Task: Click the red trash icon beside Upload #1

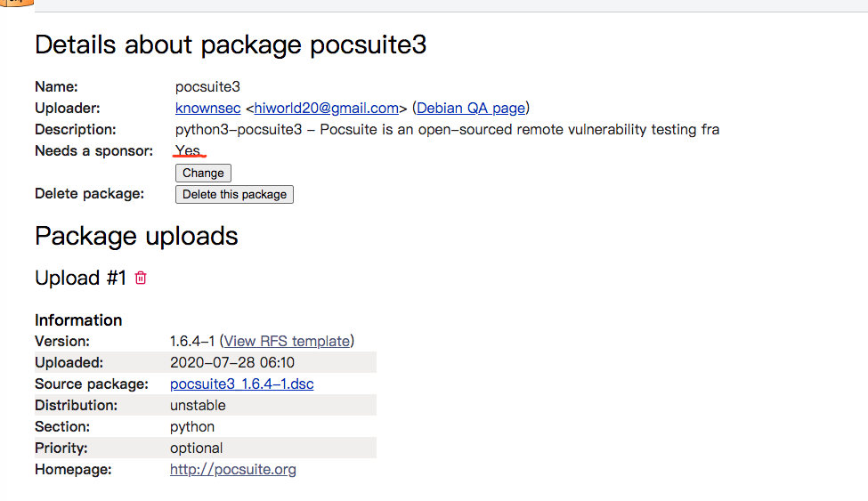Action: click(141, 278)
